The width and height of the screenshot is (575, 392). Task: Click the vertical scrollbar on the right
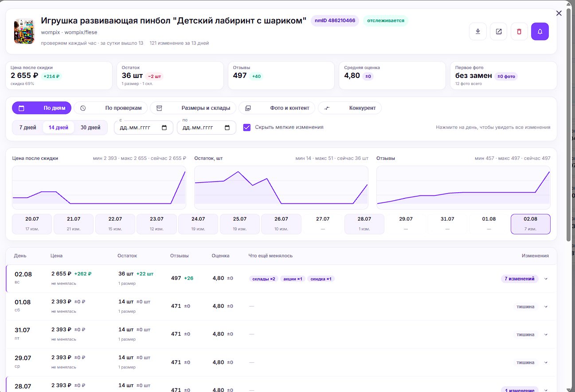pyautogui.click(x=569, y=124)
